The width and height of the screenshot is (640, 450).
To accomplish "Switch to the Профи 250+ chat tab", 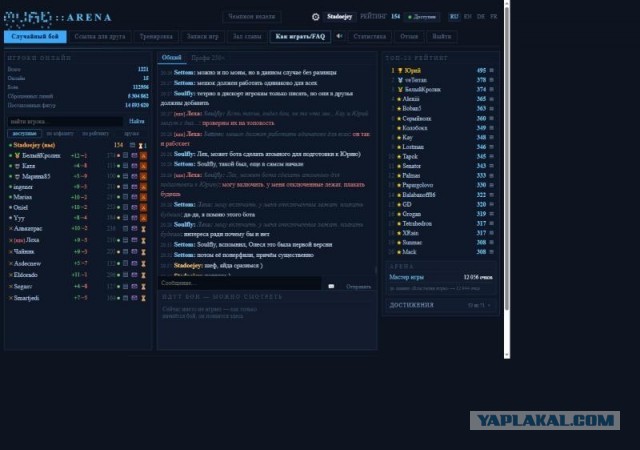I will (208, 58).
